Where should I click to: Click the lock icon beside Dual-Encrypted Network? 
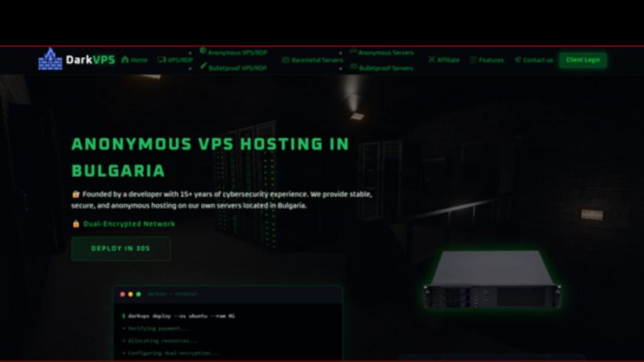tap(75, 224)
